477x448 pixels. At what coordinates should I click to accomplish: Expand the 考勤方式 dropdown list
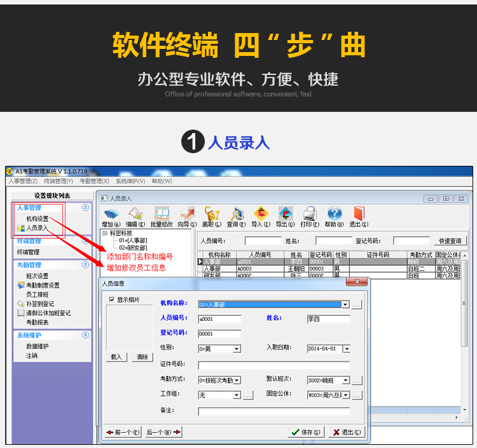click(237, 380)
